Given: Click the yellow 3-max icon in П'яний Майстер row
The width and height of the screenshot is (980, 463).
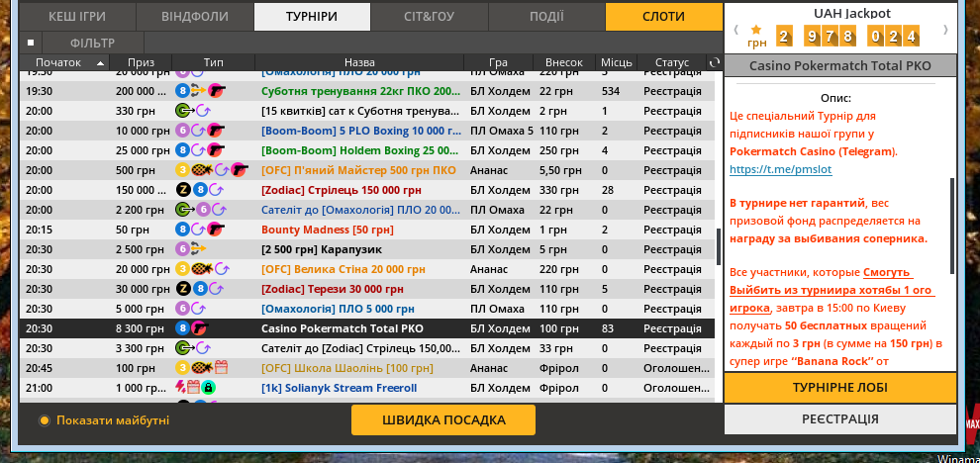Looking at the screenshot, I should 182,170.
